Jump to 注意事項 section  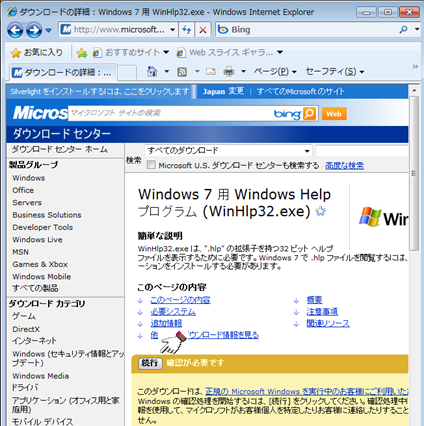[x=322, y=312]
